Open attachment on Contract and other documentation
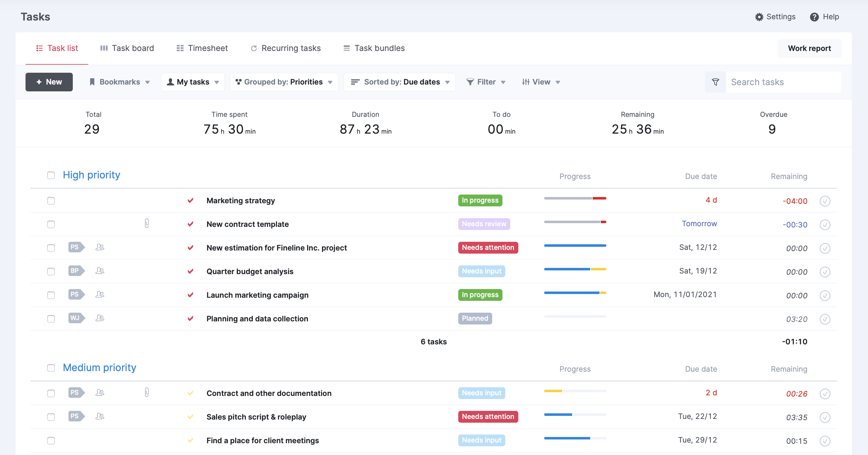 (147, 393)
